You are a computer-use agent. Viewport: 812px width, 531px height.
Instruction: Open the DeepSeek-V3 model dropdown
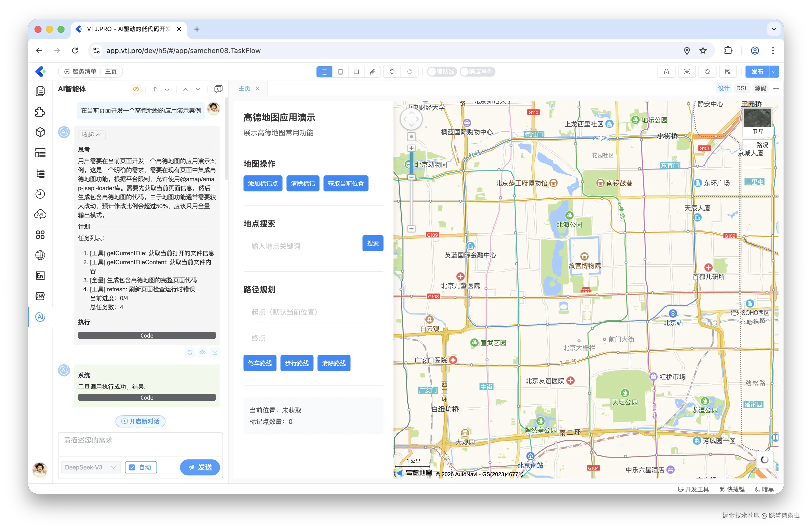90,467
